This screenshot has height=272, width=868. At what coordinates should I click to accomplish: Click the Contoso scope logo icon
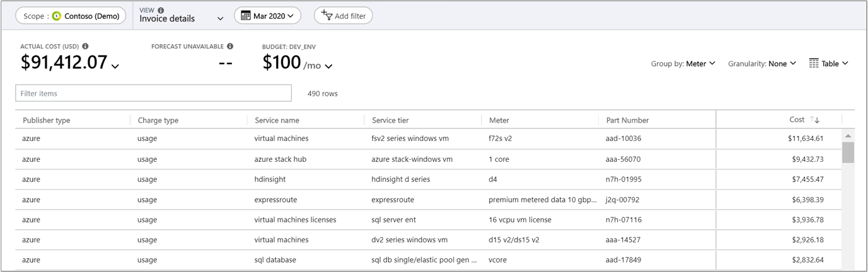click(57, 16)
